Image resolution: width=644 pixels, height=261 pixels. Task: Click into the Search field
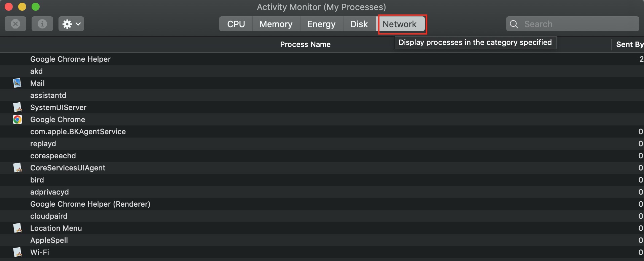(x=572, y=24)
